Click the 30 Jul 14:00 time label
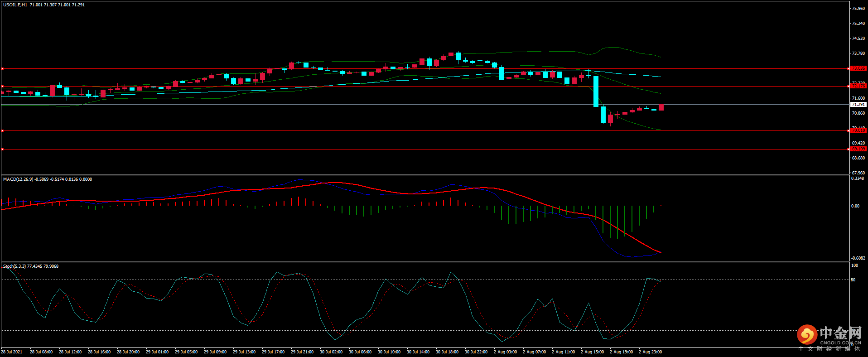Screen dimensions: 868x357 [418, 352]
